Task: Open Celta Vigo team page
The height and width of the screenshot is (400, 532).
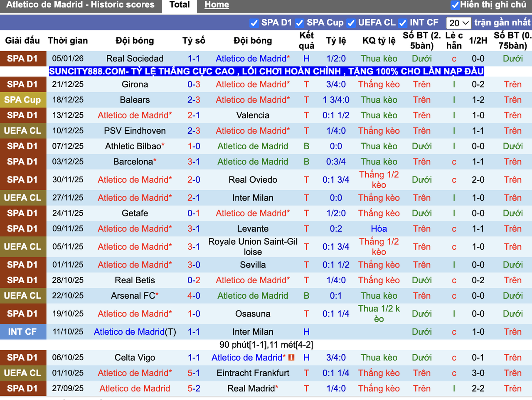Action: pyautogui.click(x=135, y=358)
